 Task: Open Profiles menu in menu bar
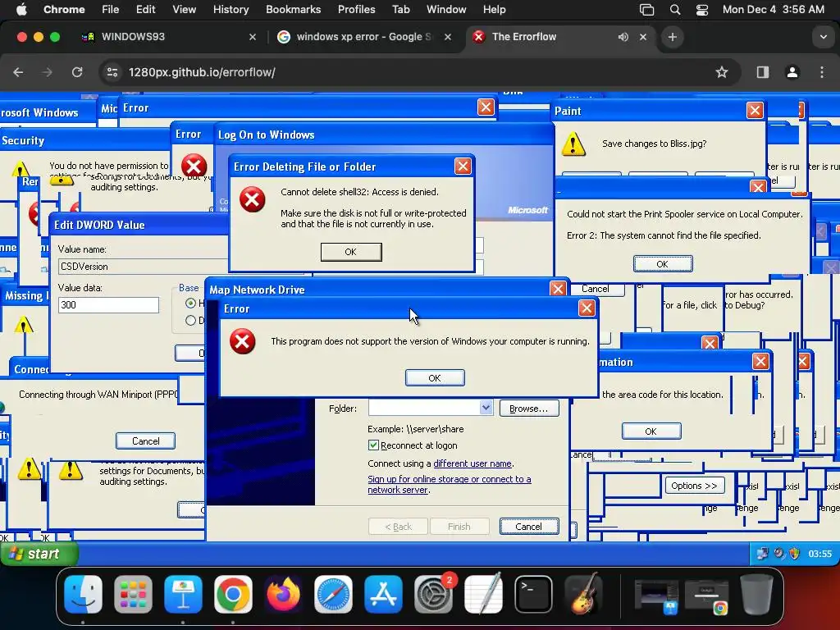[356, 9]
